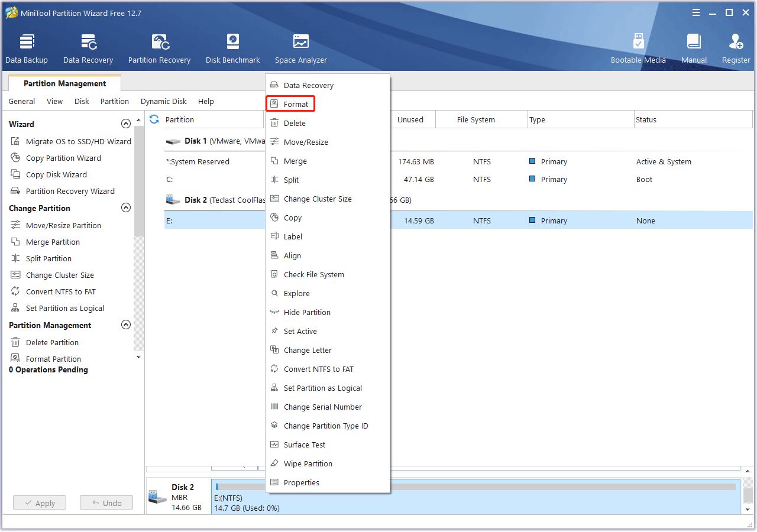Screen dimensions: 757x532
Task: Select Wipe Partition from the context menu
Action: click(308, 464)
